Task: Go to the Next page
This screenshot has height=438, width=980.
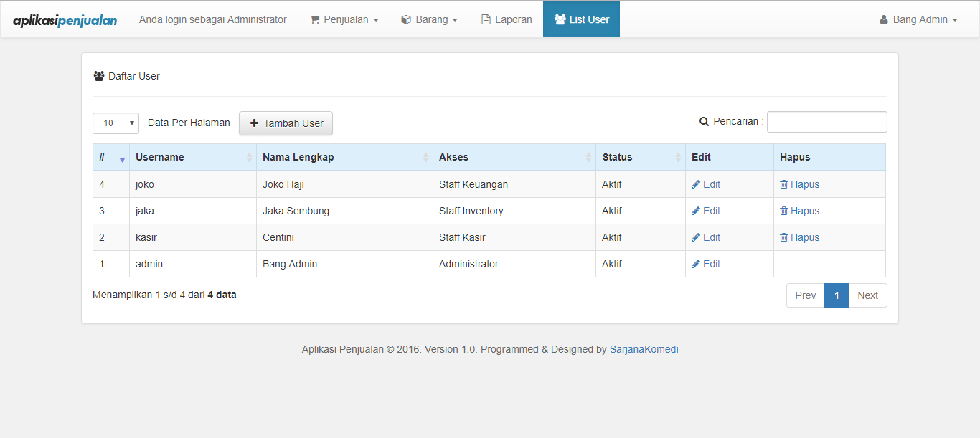Action: pos(867,295)
